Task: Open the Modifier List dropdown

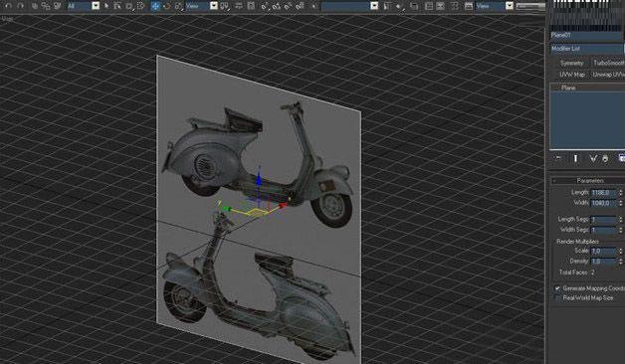Action: pyautogui.click(x=587, y=49)
